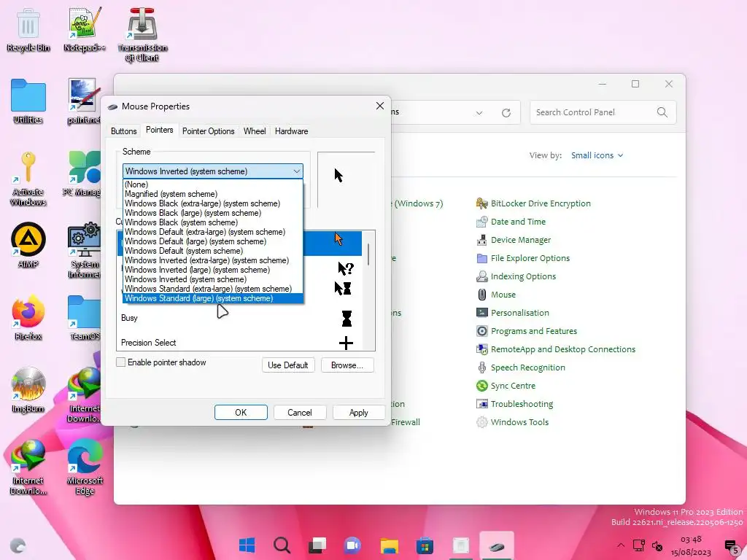Image resolution: width=747 pixels, height=560 pixels.
Task: Switch to the Hardware tab
Action: (x=292, y=131)
